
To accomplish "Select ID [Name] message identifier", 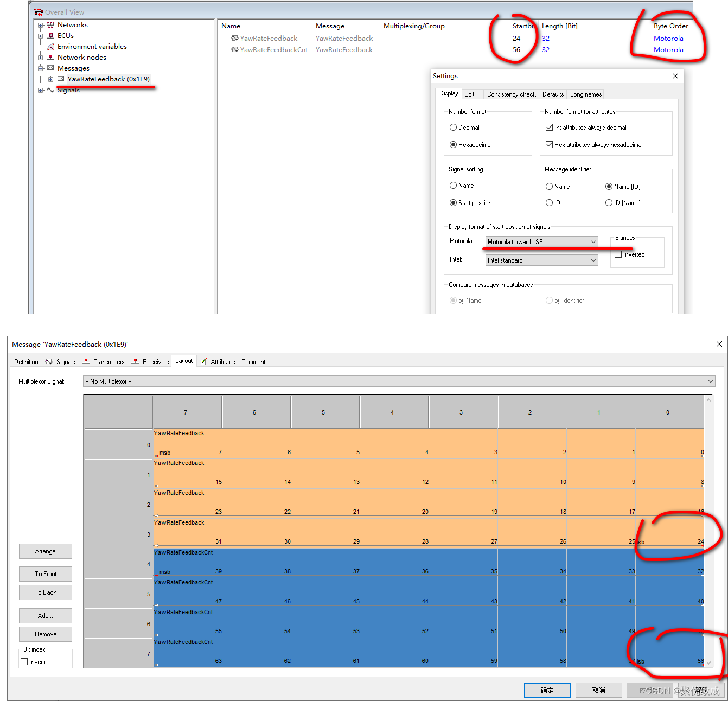I will click(x=609, y=203).
